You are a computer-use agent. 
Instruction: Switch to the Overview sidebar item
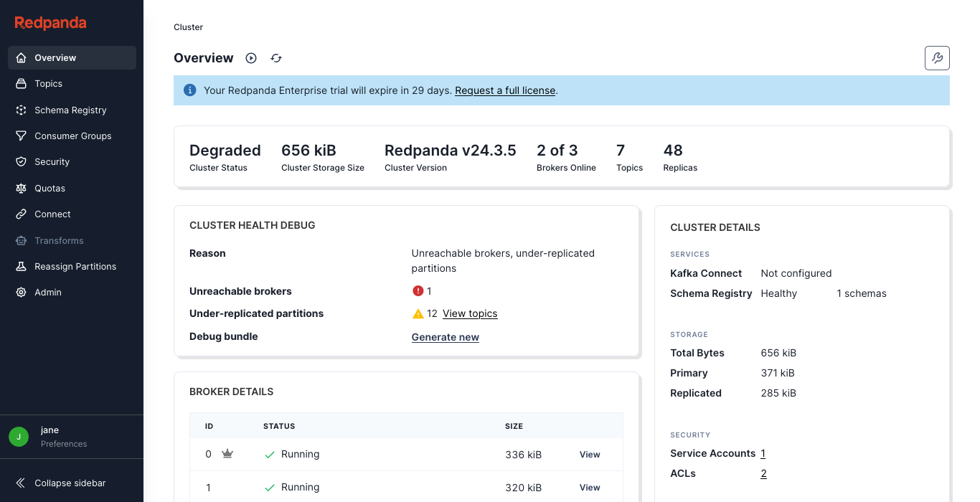click(56, 57)
